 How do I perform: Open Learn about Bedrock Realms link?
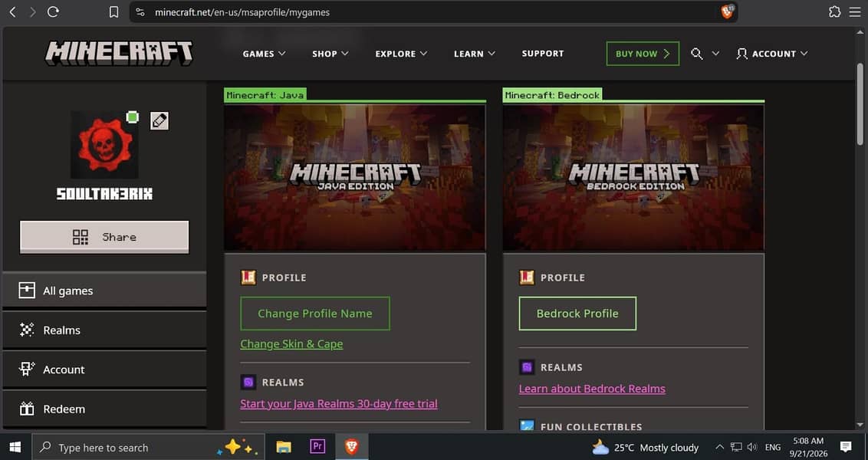pos(592,389)
